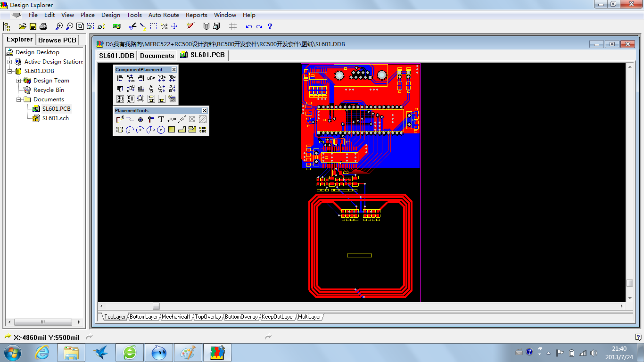Switch to the SL601.DDB document tab

[117, 56]
